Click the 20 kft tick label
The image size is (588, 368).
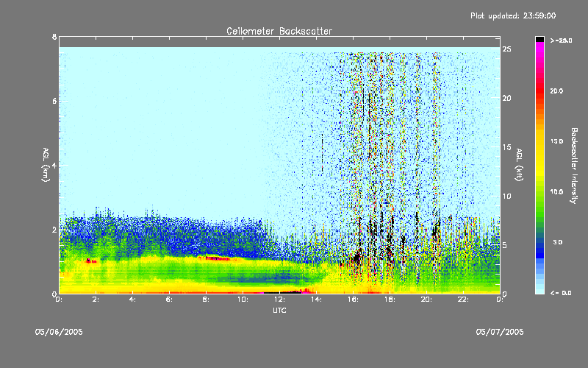[506, 98]
